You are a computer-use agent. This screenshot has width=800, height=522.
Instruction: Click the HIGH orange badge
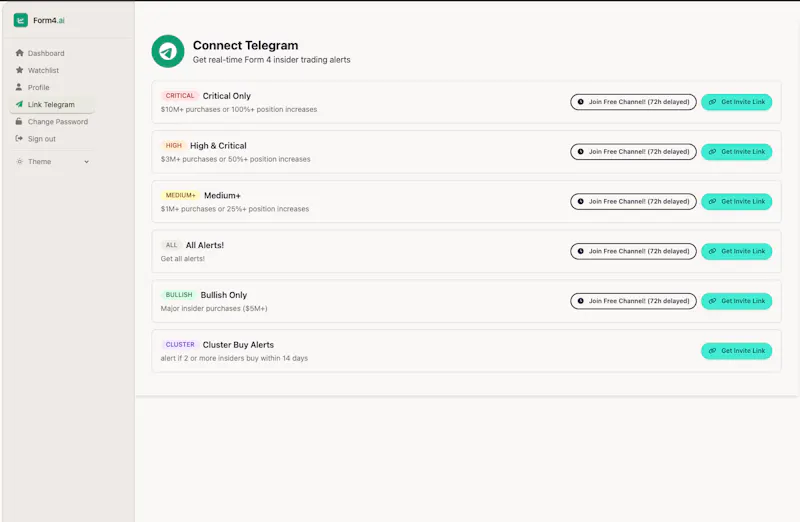[x=173, y=145]
